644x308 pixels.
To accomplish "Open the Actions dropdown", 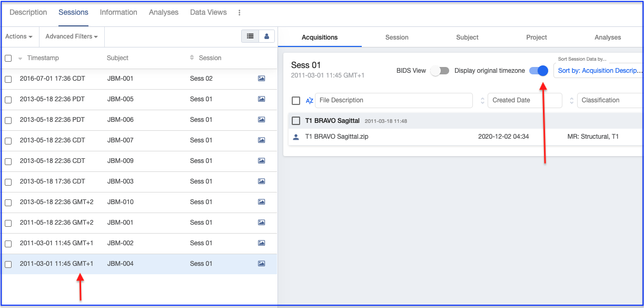I will point(19,37).
